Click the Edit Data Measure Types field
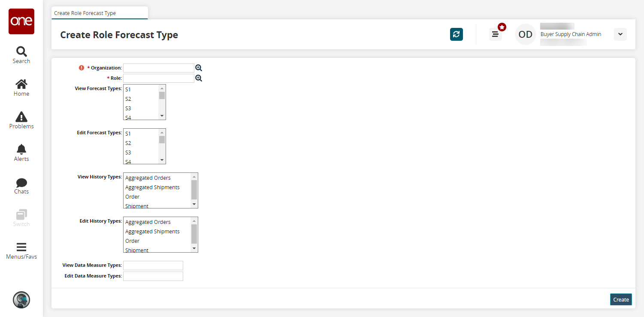Image resolution: width=644 pixels, height=317 pixels. coord(153,276)
